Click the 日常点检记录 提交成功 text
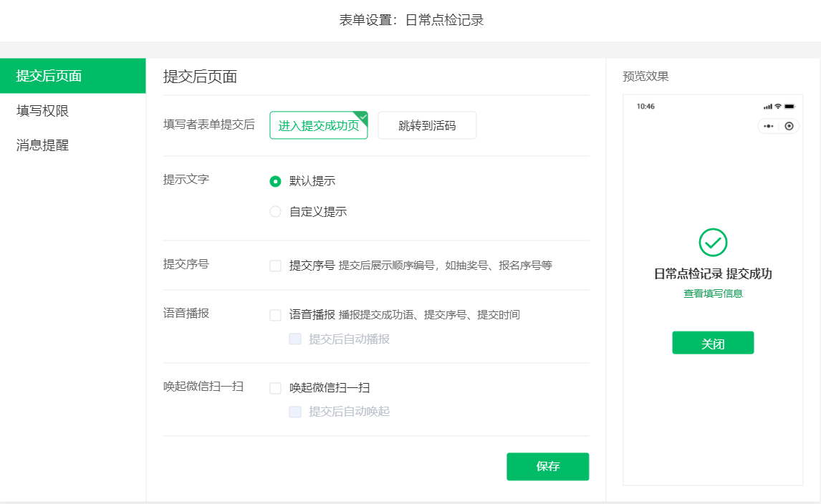Image resolution: width=821 pixels, height=504 pixels. click(713, 273)
